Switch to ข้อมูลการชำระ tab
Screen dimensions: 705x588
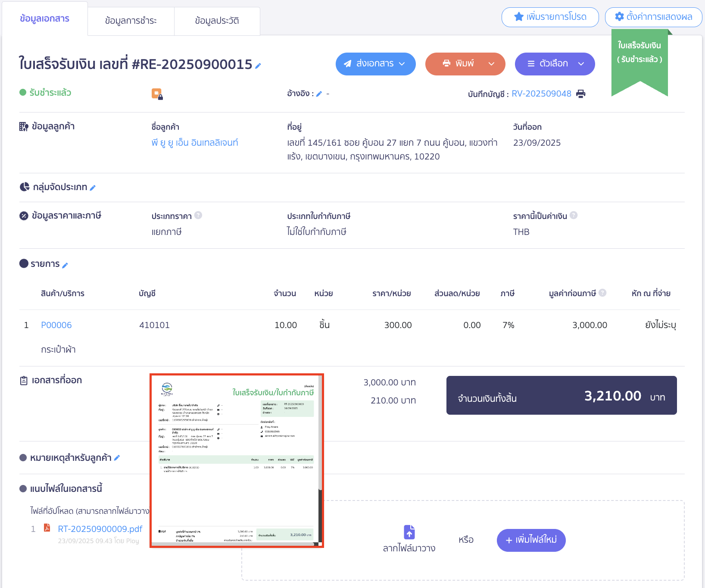(x=131, y=21)
